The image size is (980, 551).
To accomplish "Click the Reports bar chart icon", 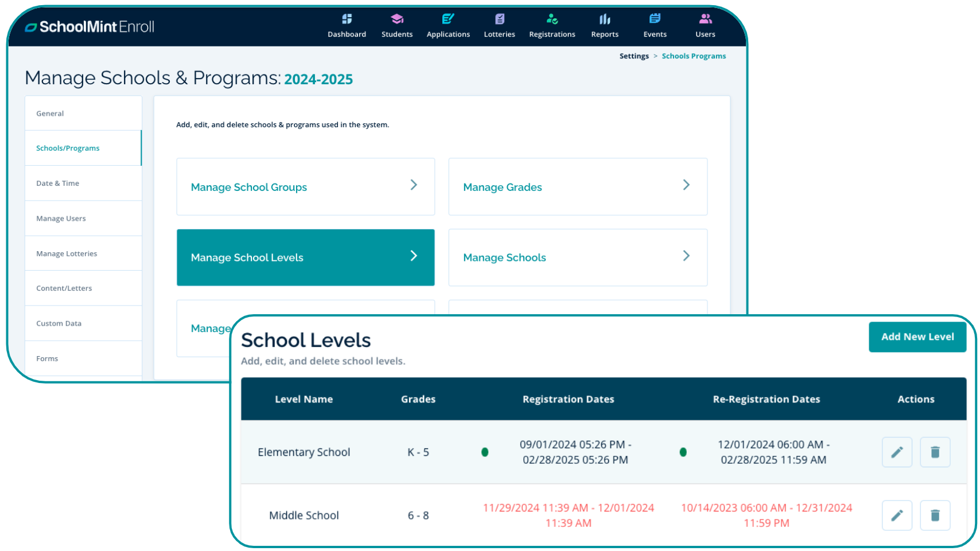I will pyautogui.click(x=605, y=19).
